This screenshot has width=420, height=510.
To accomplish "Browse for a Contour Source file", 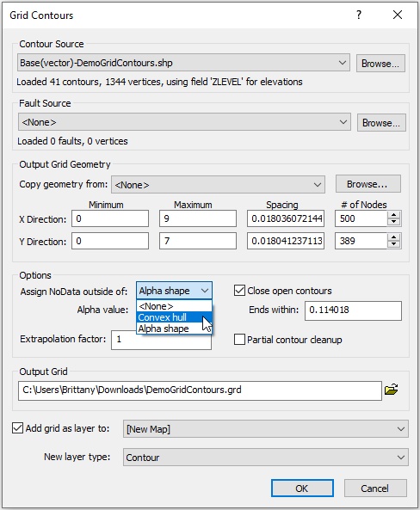I will (380, 64).
